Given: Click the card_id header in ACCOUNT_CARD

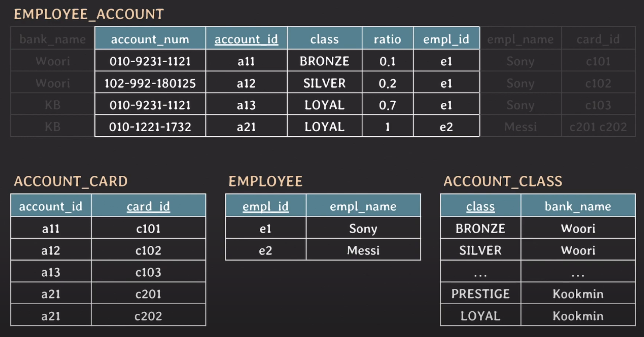Looking at the screenshot, I should (x=148, y=206).
